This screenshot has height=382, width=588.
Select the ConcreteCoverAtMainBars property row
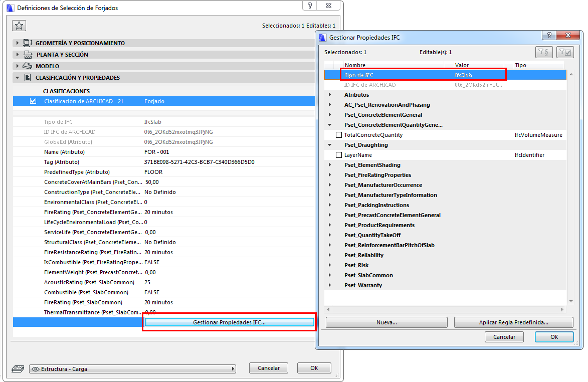[x=164, y=182]
